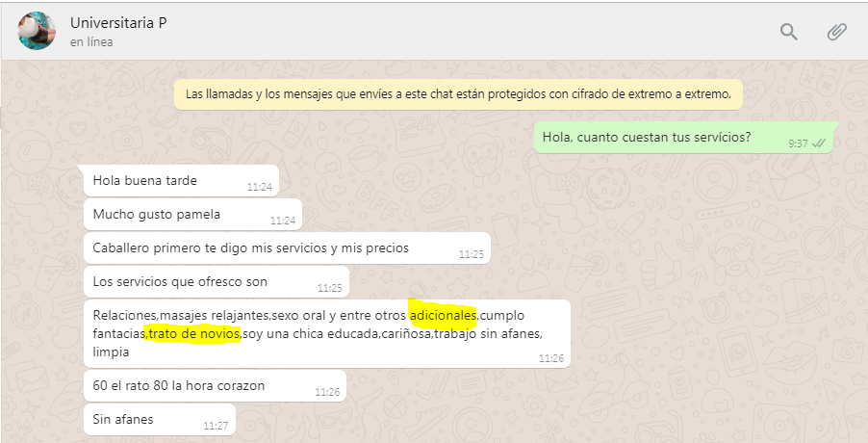
Task: Open the Universitaria P profile picture
Action: [x=37, y=31]
